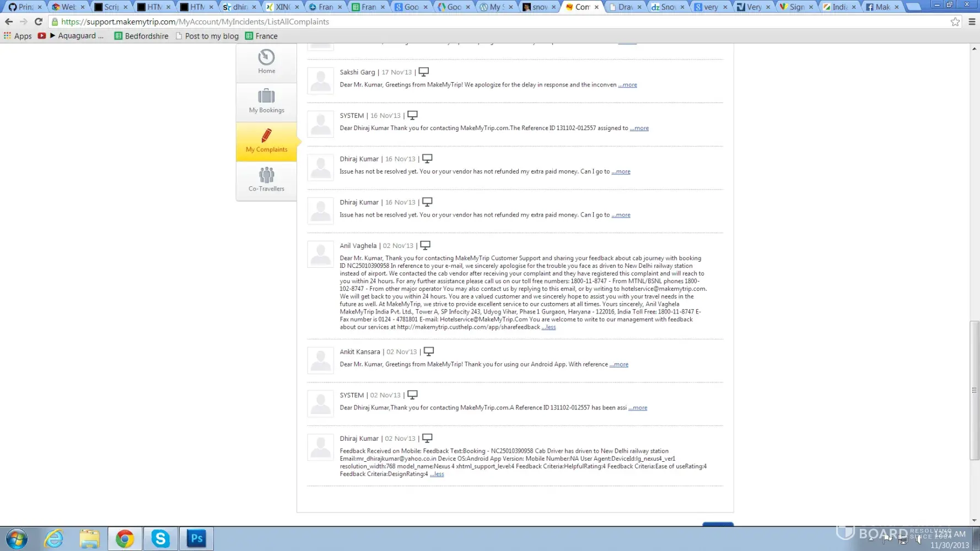Open the Home sidebar icon

click(x=266, y=62)
